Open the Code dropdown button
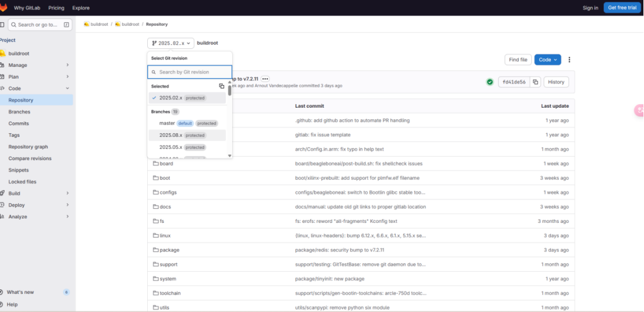Screen dimensions: 644x312 pos(547,59)
